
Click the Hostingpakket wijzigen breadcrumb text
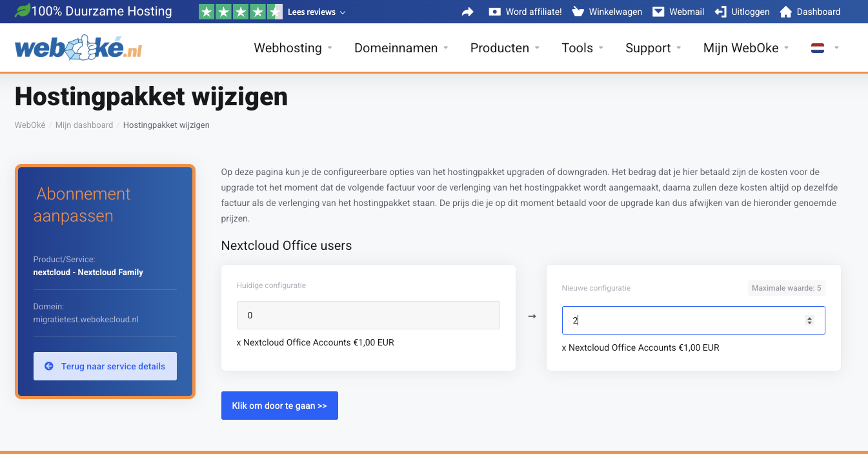167,125
